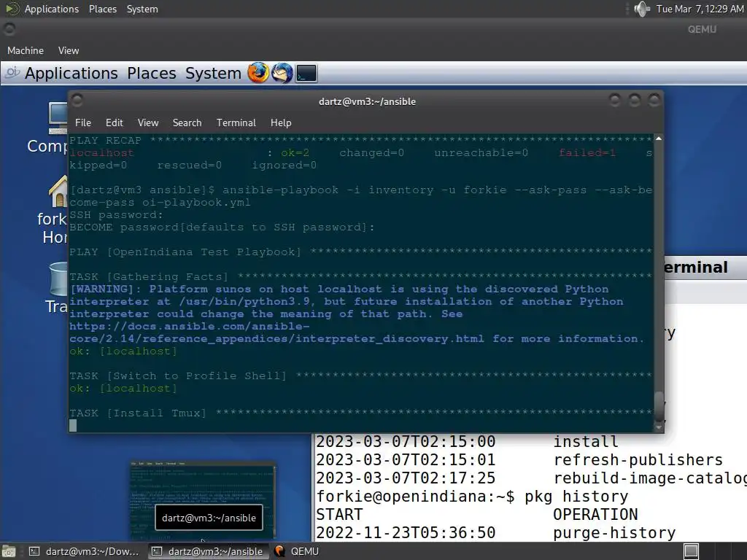Screen dimensions: 747x560
Task: Click the dartz@vm3:~/ansible title bar
Action: (x=367, y=101)
